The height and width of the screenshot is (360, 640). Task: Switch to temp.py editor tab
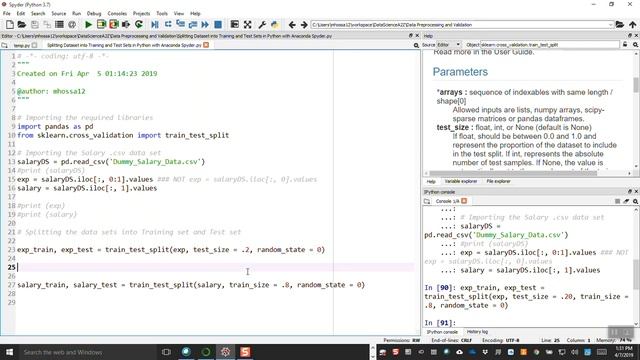[22, 45]
